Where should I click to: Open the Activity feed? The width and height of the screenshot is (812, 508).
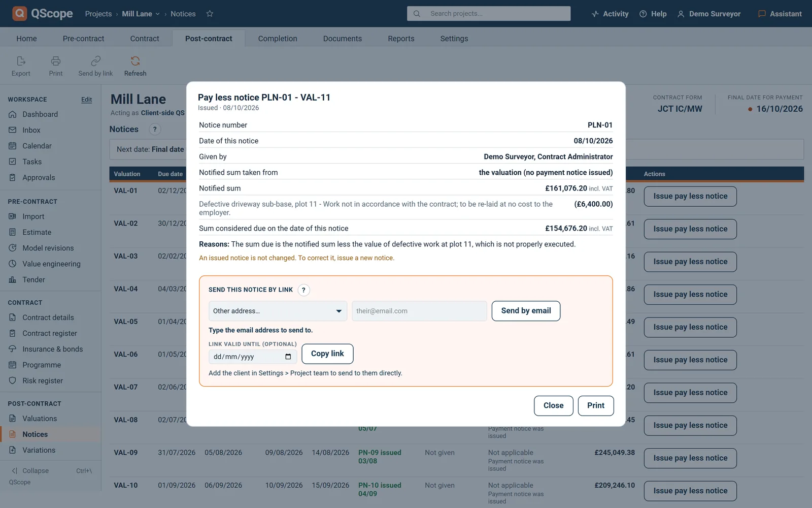tap(610, 14)
